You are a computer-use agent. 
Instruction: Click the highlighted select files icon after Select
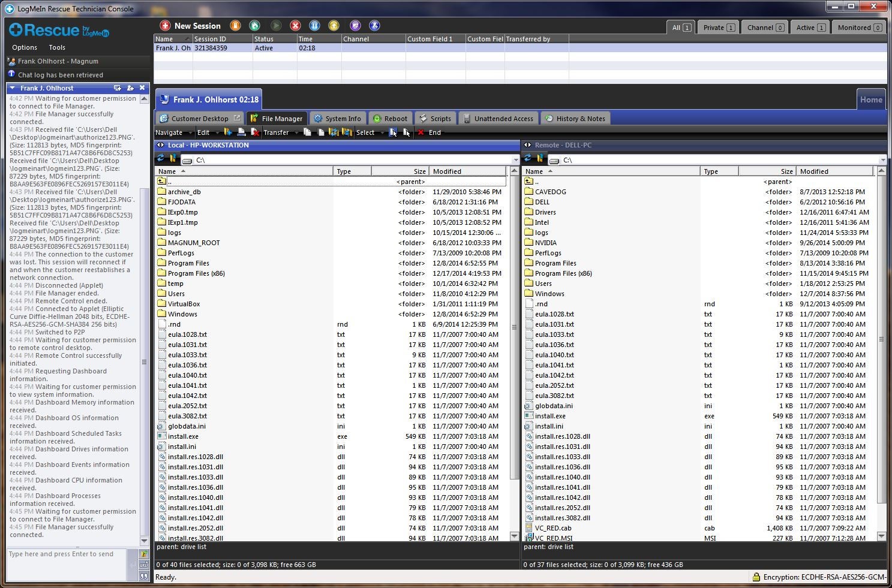(x=393, y=132)
